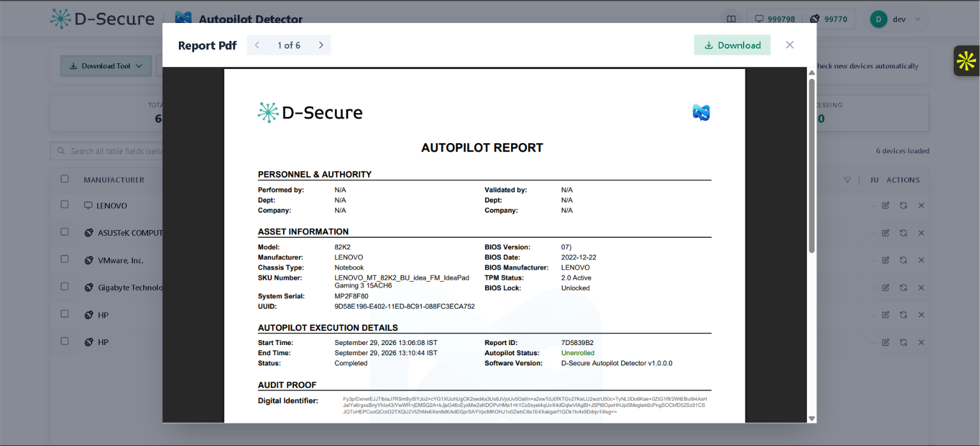
Task: Click the MANUFACTURER column header
Action: pos(114,180)
